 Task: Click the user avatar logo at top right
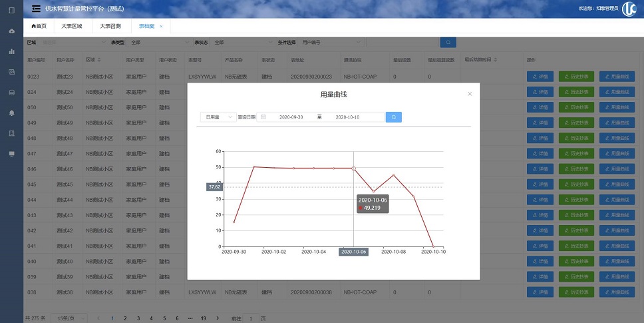tap(629, 9)
